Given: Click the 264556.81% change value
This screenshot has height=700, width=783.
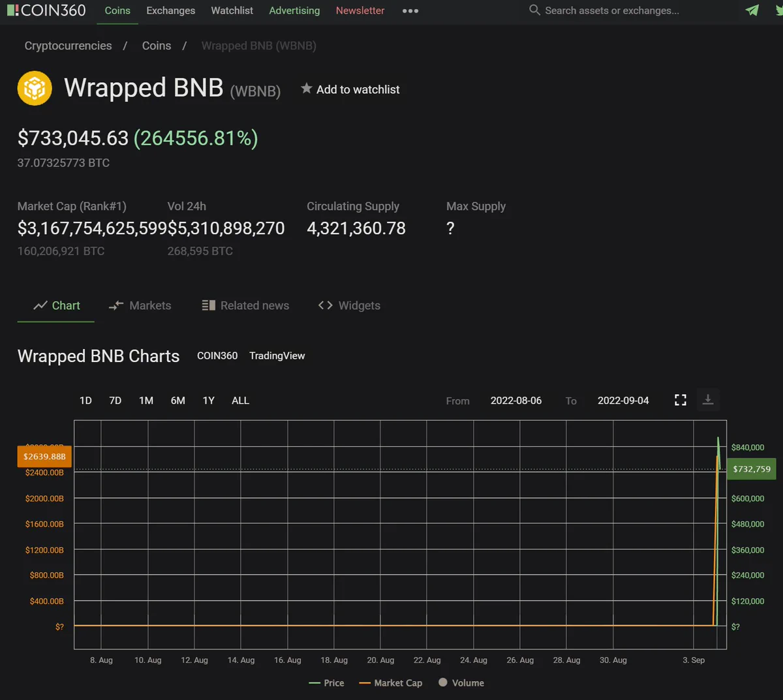Looking at the screenshot, I should [x=196, y=138].
